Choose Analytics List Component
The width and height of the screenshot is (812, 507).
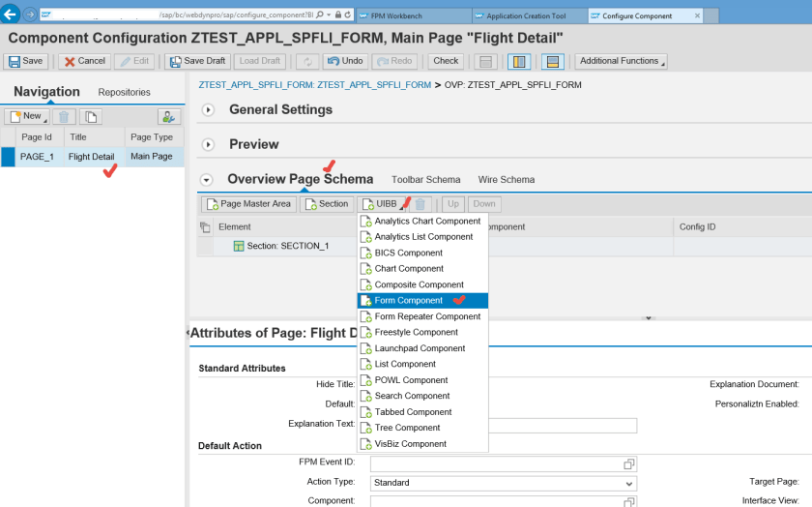point(422,237)
